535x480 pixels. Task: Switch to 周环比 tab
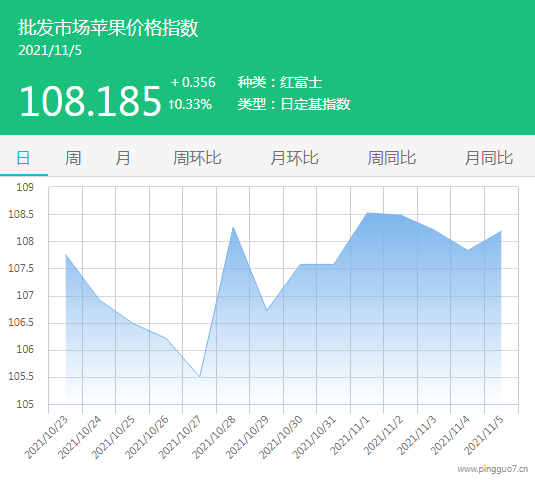point(197,158)
